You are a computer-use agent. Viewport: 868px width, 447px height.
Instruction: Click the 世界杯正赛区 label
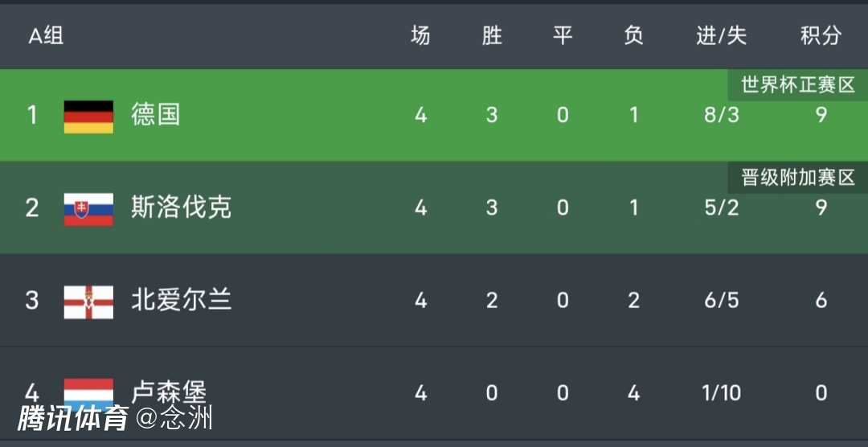click(797, 85)
